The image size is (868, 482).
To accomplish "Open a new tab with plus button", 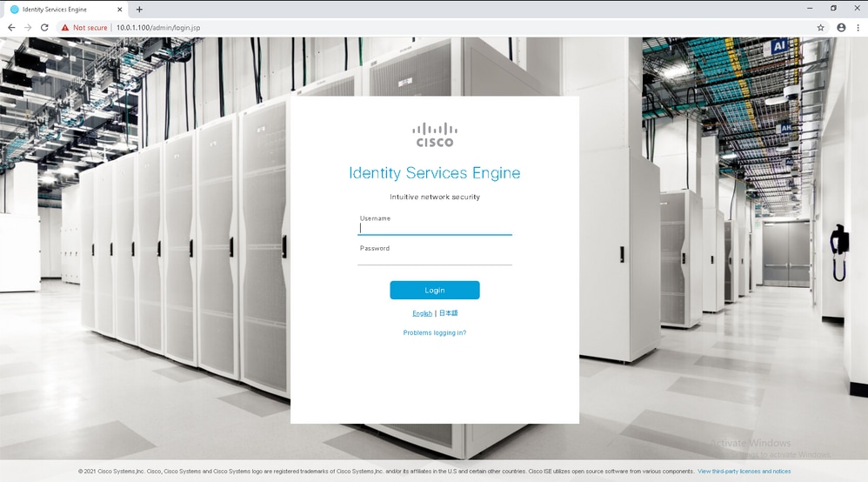I will tap(139, 10).
